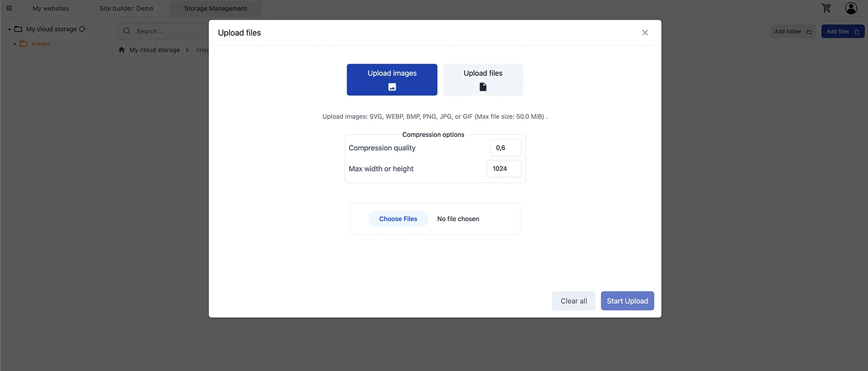This screenshot has height=371, width=868.
Task: Open the Site builder: Demo tab
Action: click(126, 9)
